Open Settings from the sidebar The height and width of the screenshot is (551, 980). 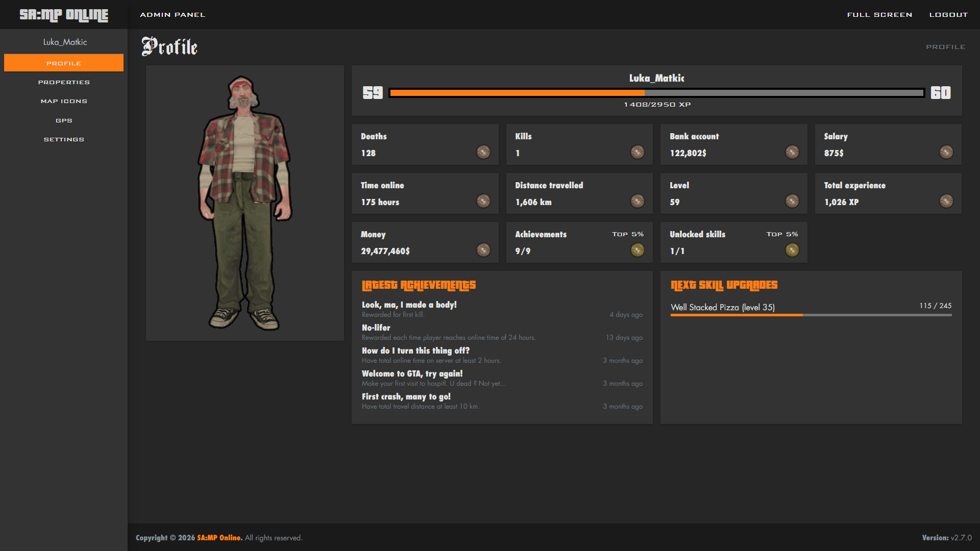(64, 139)
